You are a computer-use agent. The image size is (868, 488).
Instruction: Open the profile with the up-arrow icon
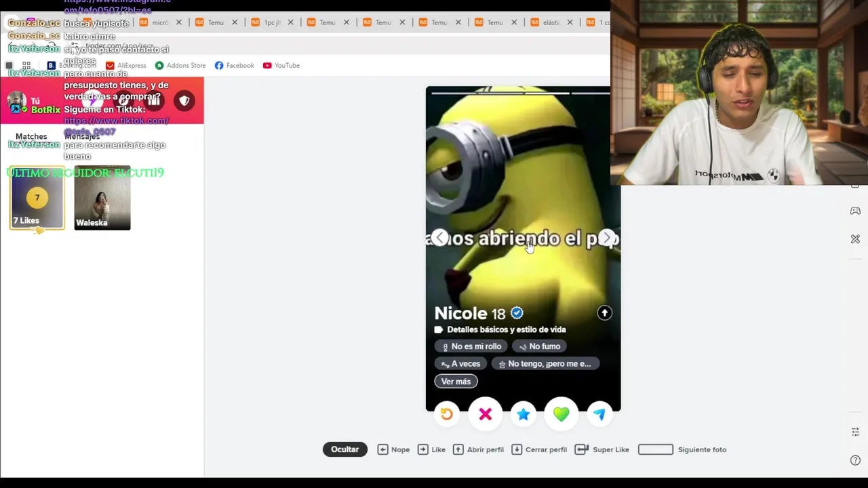click(x=604, y=313)
